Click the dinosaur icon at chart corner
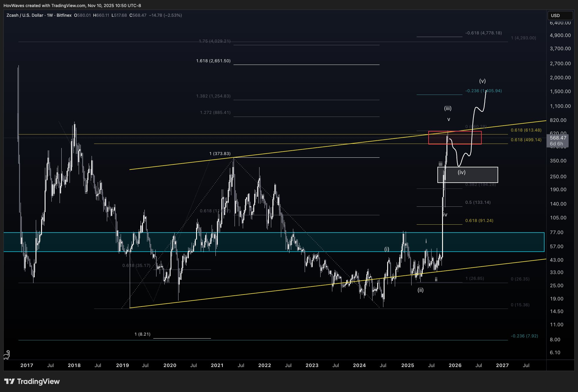 7,355
